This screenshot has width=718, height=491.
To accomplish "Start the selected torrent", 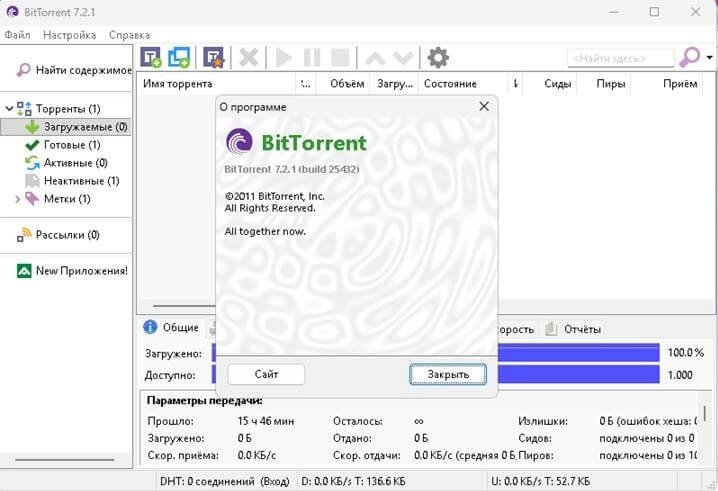I will pyautogui.click(x=283, y=58).
